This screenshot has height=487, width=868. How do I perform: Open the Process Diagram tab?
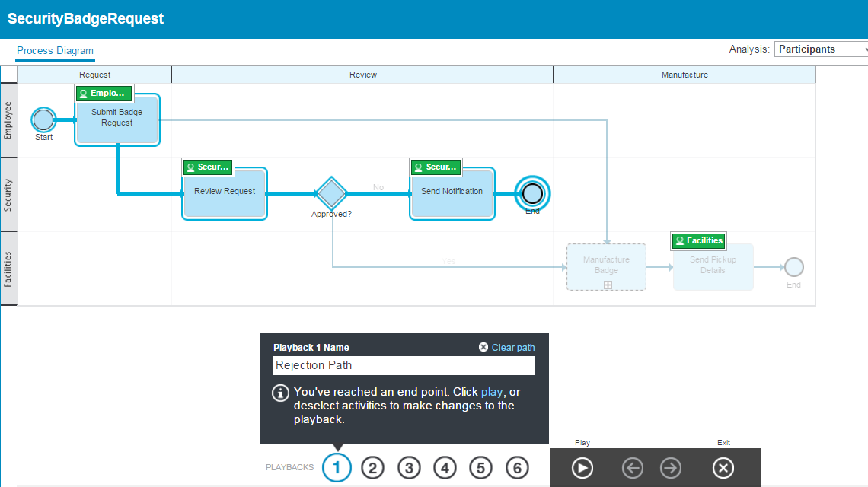click(x=55, y=51)
